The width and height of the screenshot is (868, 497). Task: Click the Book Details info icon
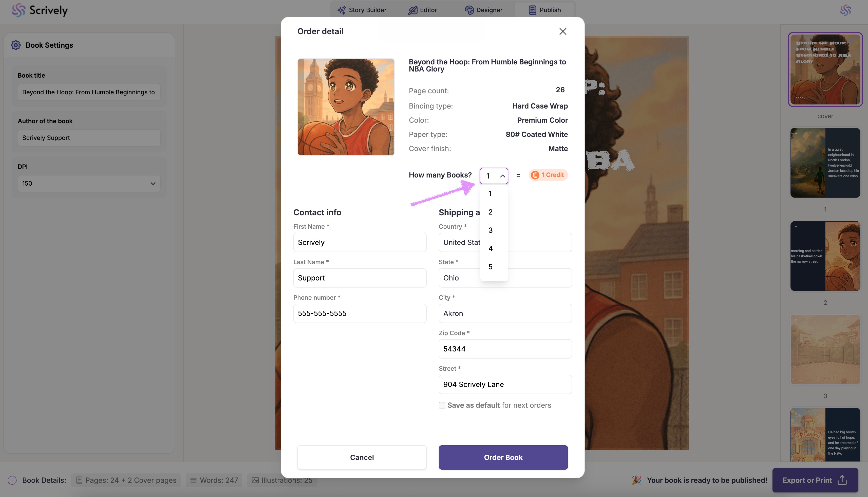point(12,480)
